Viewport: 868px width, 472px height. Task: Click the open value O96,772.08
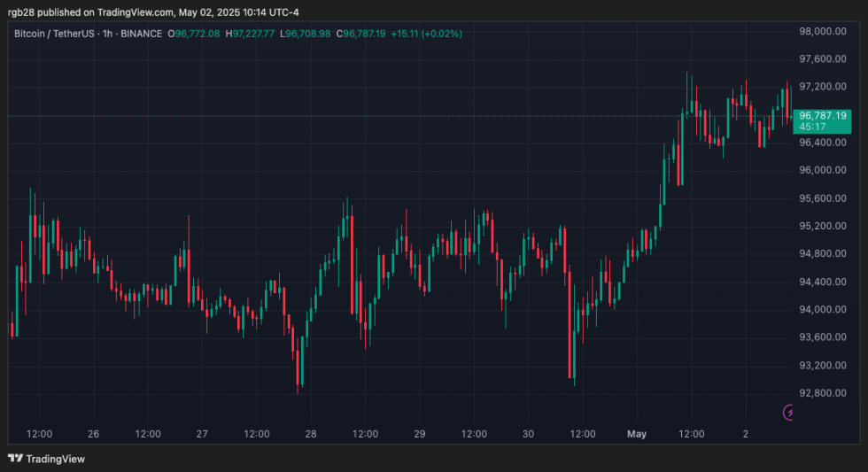pos(196,34)
